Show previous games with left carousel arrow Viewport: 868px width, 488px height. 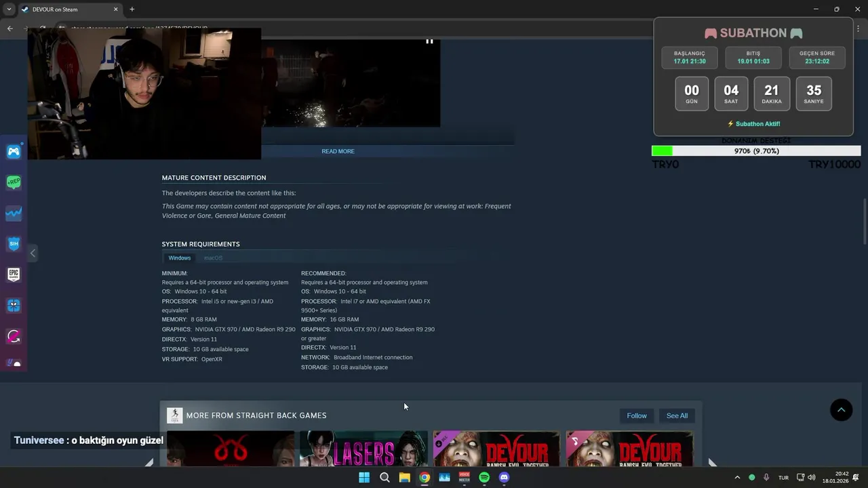pyautogui.click(x=149, y=462)
